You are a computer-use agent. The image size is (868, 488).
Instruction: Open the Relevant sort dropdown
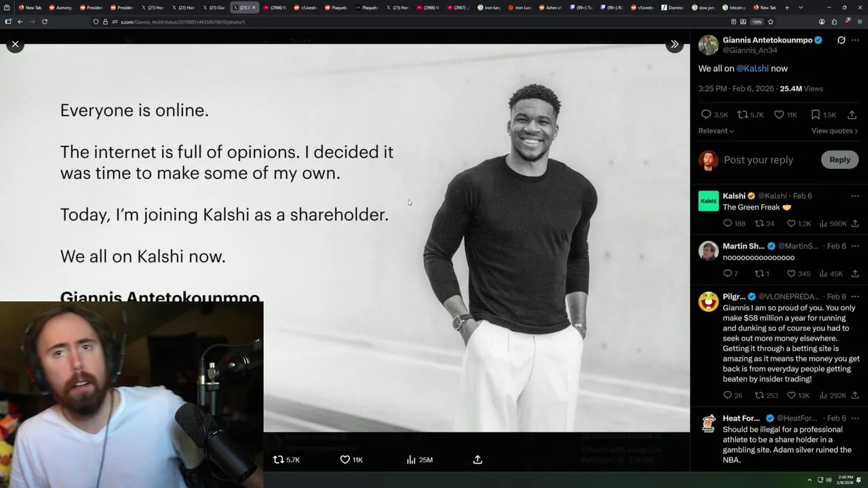716,131
